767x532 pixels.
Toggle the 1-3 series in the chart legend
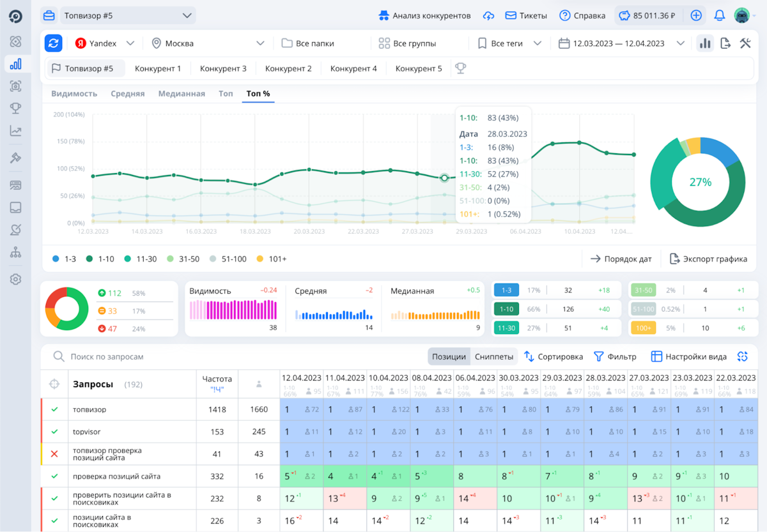tap(66, 259)
